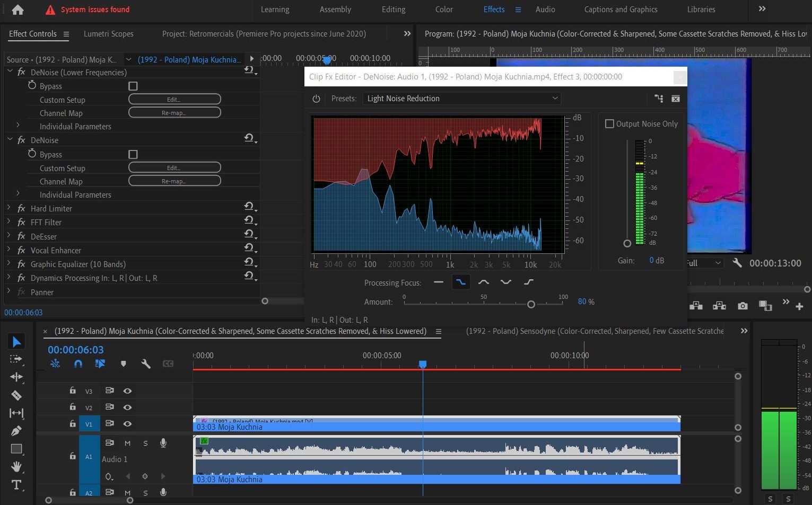Open the Captions and Graphics workspace
This screenshot has height=505, width=812.
[621, 10]
